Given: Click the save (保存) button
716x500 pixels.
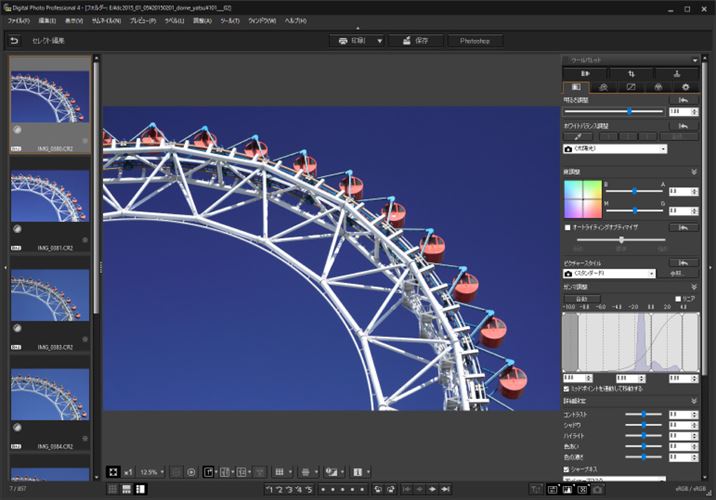Looking at the screenshot, I should tap(416, 41).
